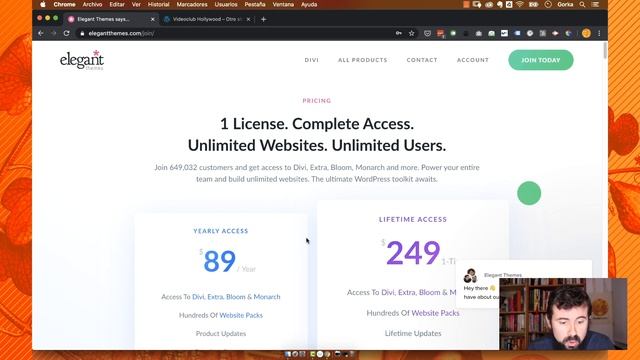Image resolution: width=640 pixels, height=360 pixels.
Task: Open the Ayuda menu
Action: pos(309,4)
